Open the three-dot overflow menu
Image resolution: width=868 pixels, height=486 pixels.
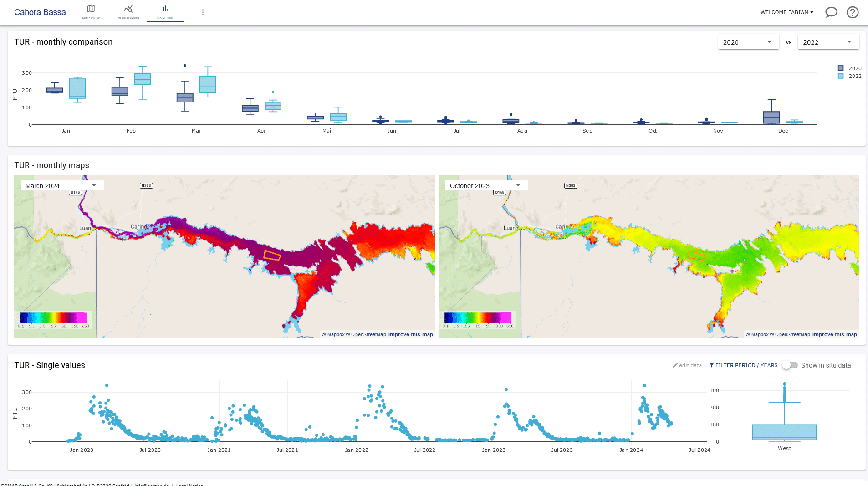[x=203, y=12]
